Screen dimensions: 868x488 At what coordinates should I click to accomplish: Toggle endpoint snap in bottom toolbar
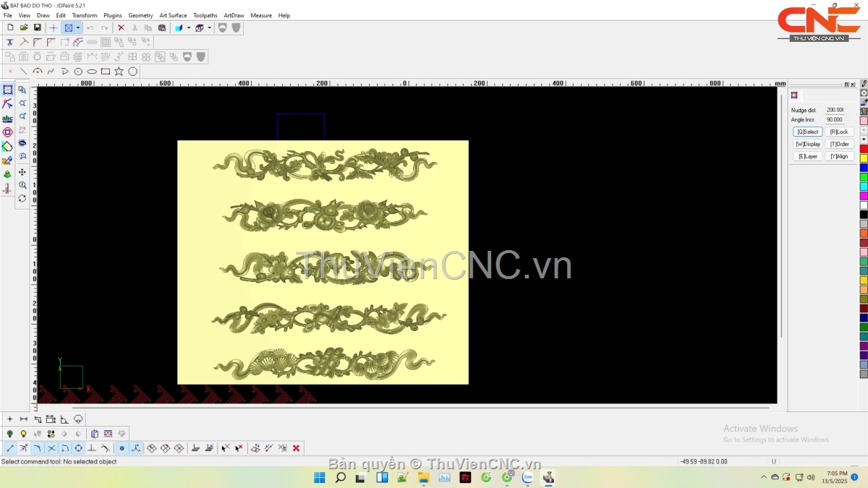pyautogui.click(x=10, y=448)
